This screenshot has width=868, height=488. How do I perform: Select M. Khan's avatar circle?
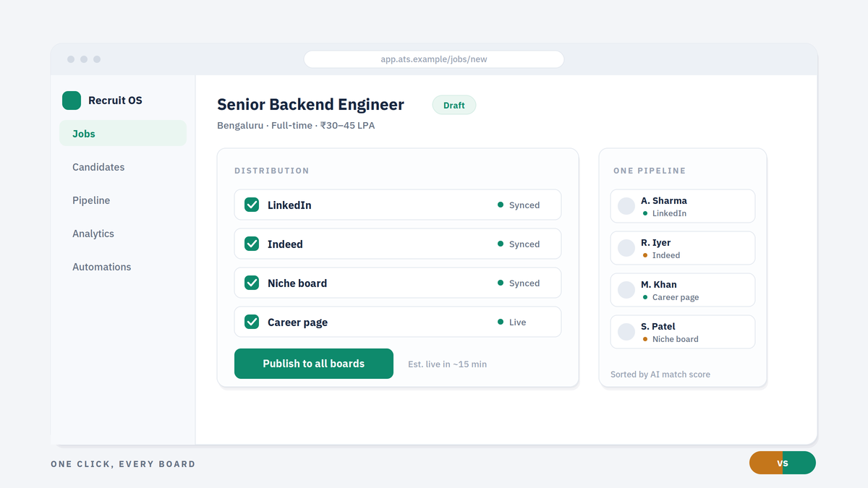point(626,290)
